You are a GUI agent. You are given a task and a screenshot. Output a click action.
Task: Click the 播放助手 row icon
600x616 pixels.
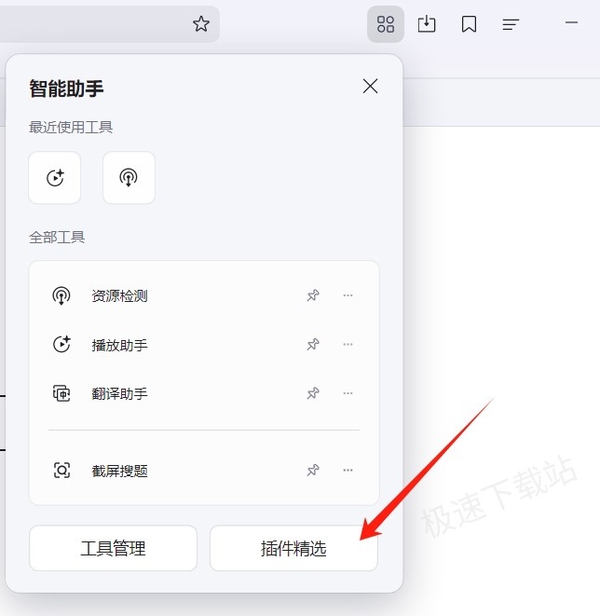click(x=61, y=345)
